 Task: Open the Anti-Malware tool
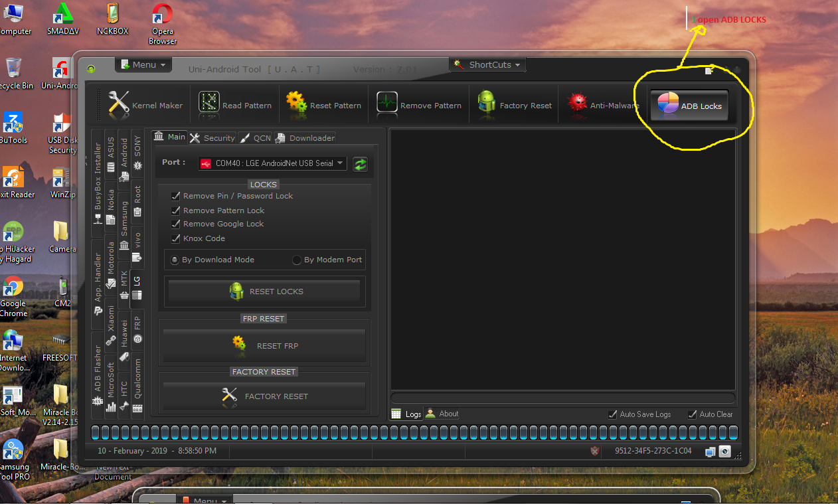pyautogui.click(x=604, y=105)
